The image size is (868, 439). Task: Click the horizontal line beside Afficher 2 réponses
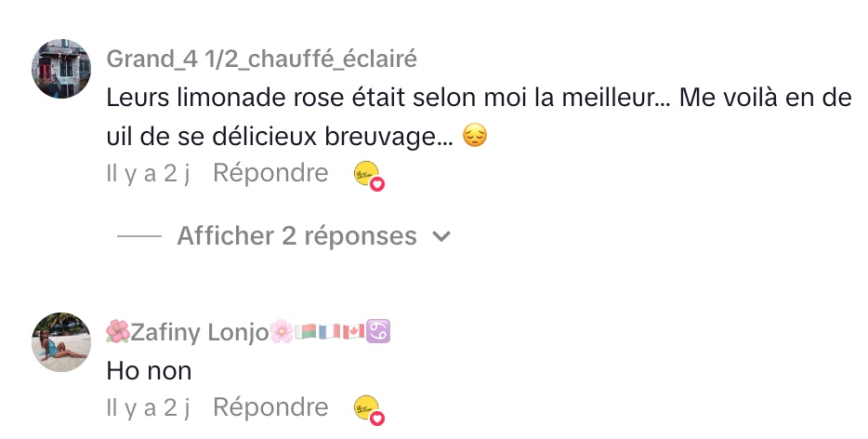click(139, 236)
